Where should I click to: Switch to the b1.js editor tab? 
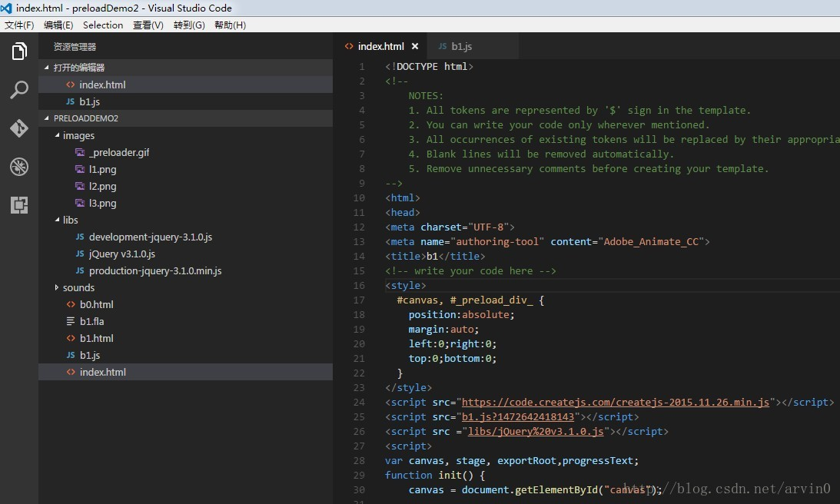coord(461,46)
